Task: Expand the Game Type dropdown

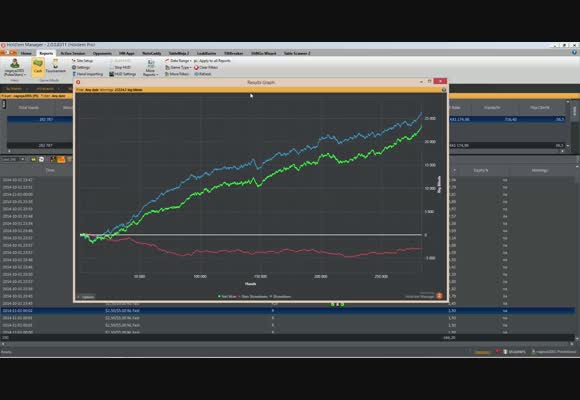Action: (x=178, y=67)
